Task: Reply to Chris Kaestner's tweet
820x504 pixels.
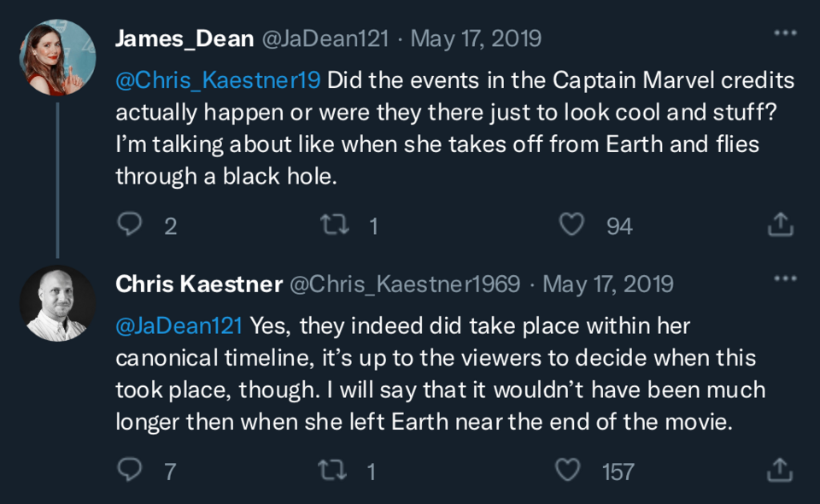Action: [x=129, y=470]
